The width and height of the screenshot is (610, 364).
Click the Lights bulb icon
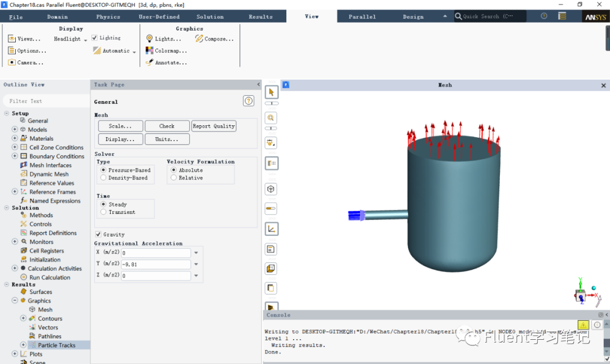(x=149, y=38)
